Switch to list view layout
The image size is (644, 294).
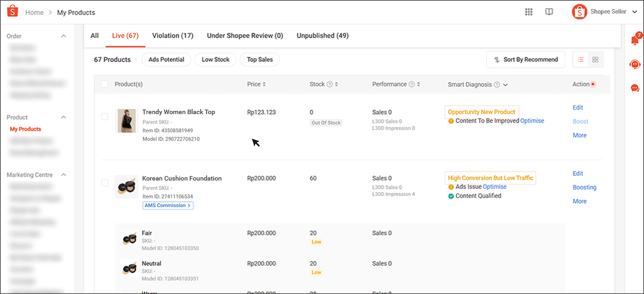(x=580, y=60)
